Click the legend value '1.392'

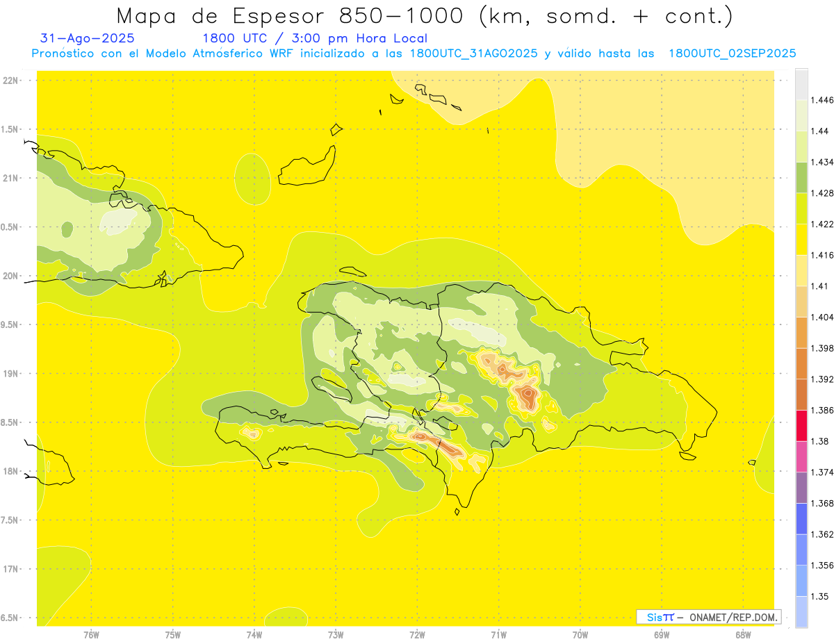click(x=822, y=379)
